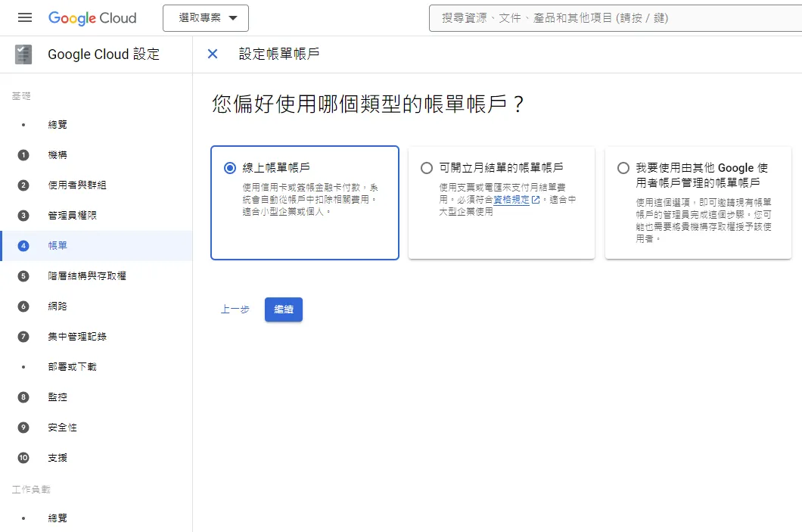802x532 pixels.
Task: Click the Google Cloud 設定 title text
Action: [x=104, y=54]
